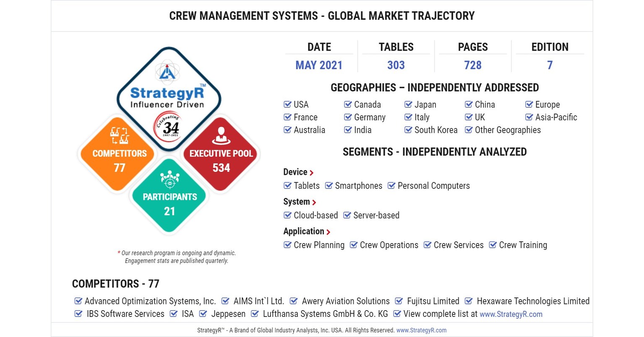
Task: Uncheck the Japan geography option
Action: point(408,104)
